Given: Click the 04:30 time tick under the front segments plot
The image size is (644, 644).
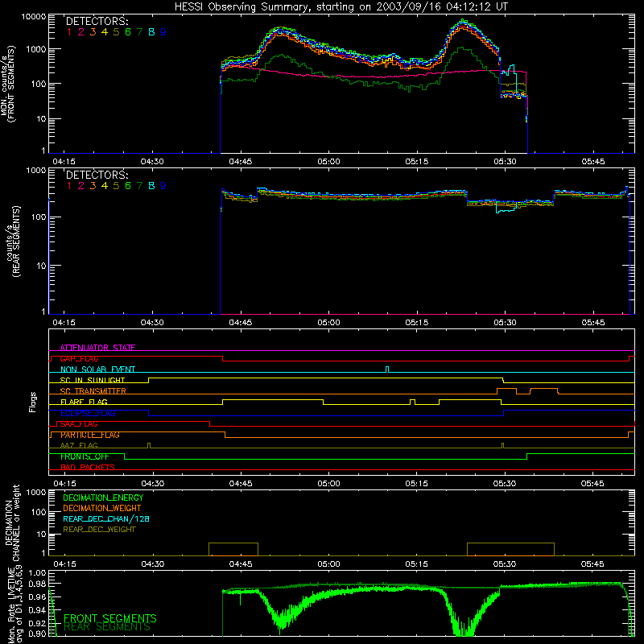Looking at the screenshot, I should tap(152, 162).
